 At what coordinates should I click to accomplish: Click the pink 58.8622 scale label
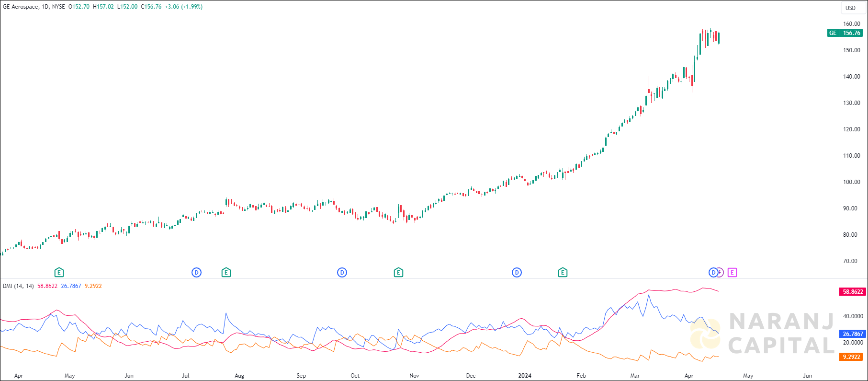853,291
